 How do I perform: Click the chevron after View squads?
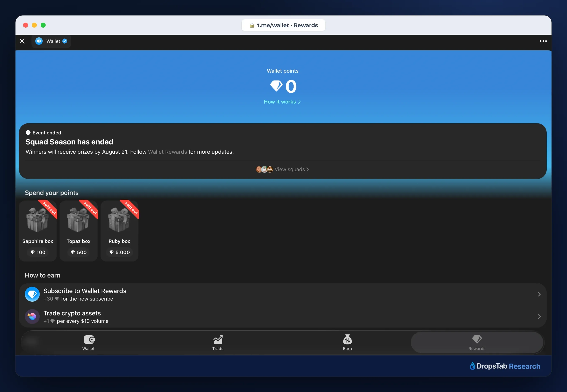(307, 169)
